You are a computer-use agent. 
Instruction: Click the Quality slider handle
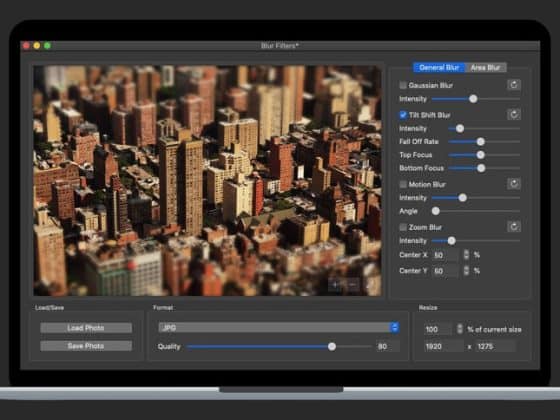[332, 346]
